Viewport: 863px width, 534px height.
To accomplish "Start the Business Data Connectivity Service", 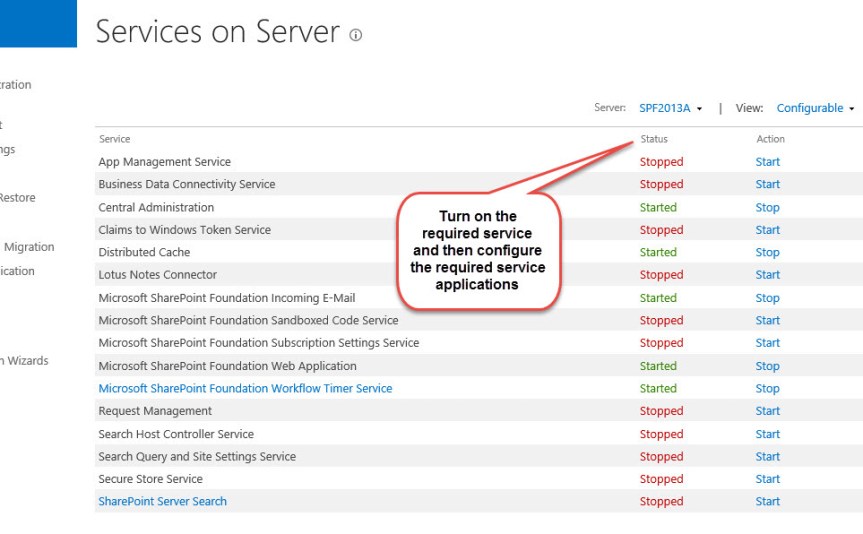I will pyautogui.click(x=767, y=184).
